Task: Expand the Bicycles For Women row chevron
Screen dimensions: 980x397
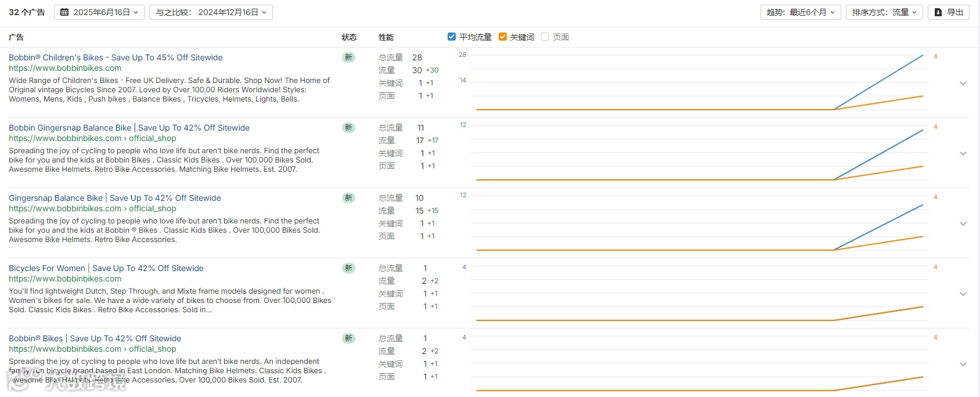Action: pyautogui.click(x=963, y=294)
